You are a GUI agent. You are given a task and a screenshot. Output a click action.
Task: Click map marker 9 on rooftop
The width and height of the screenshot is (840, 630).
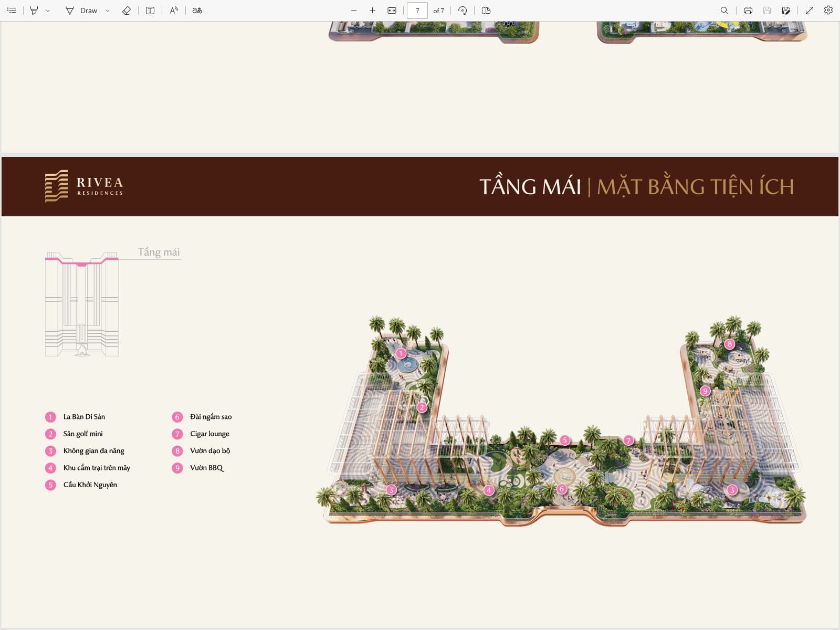point(706,391)
